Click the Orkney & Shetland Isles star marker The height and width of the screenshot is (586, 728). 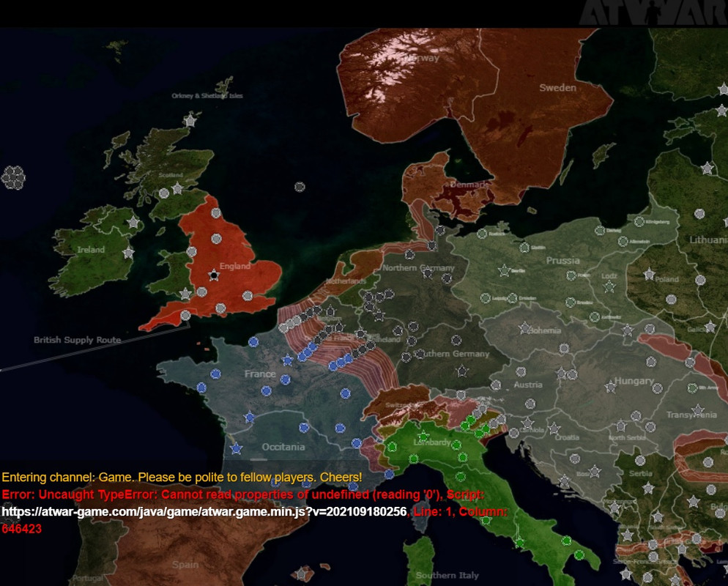tap(190, 120)
